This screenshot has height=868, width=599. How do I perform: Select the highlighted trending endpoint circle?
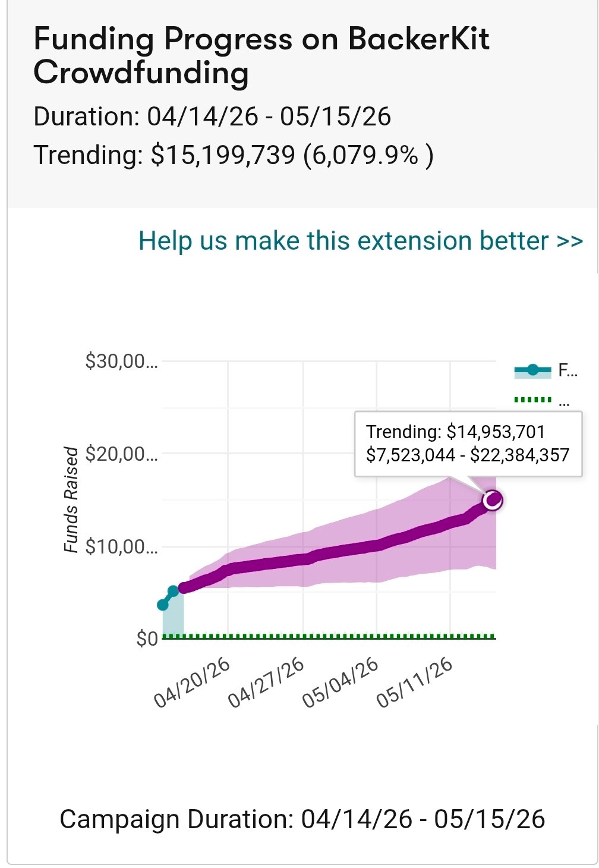click(x=493, y=500)
